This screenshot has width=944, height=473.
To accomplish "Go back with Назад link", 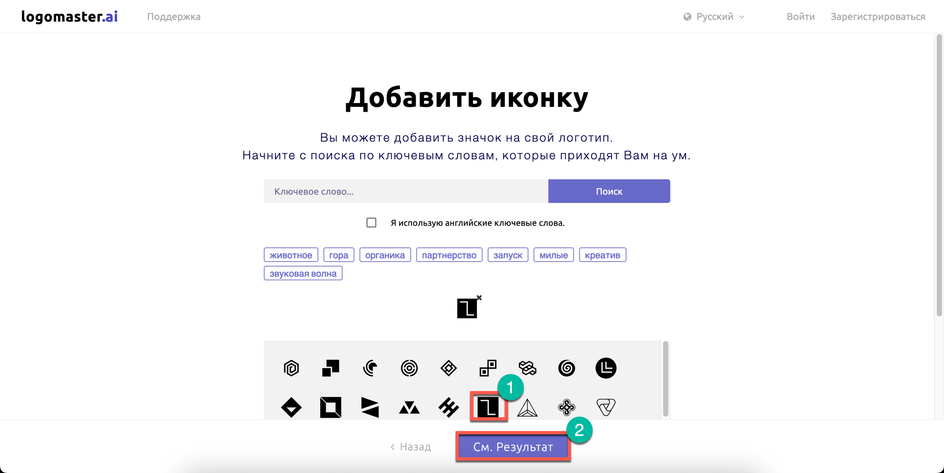I will (x=411, y=447).
